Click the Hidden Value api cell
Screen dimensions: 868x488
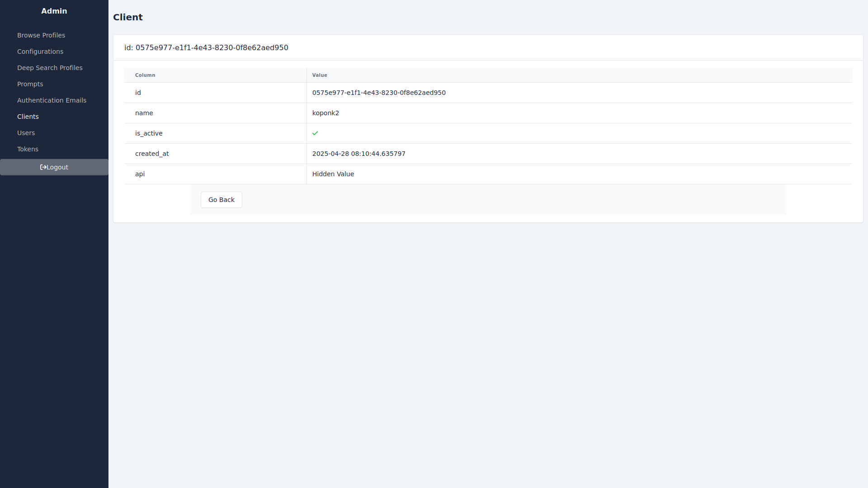click(x=333, y=174)
